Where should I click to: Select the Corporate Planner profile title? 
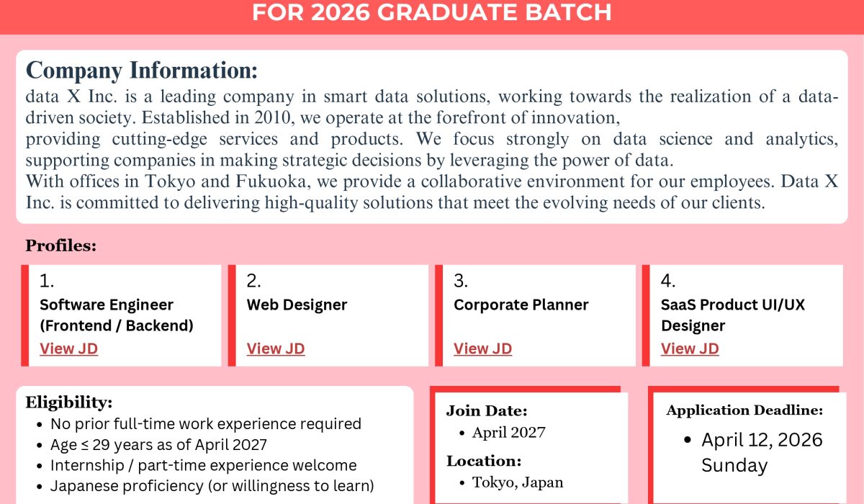[x=521, y=305]
